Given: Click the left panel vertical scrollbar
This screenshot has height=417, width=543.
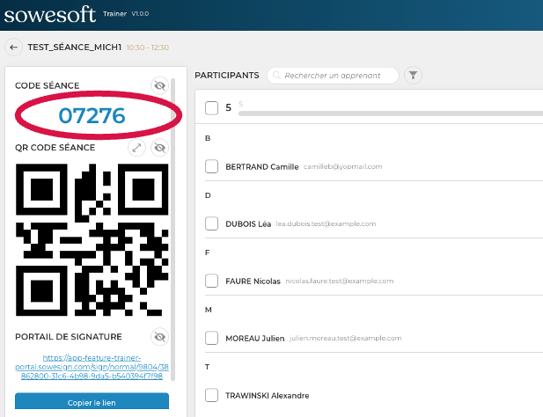Looking at the screenshot, I should (x=173, y=229).
